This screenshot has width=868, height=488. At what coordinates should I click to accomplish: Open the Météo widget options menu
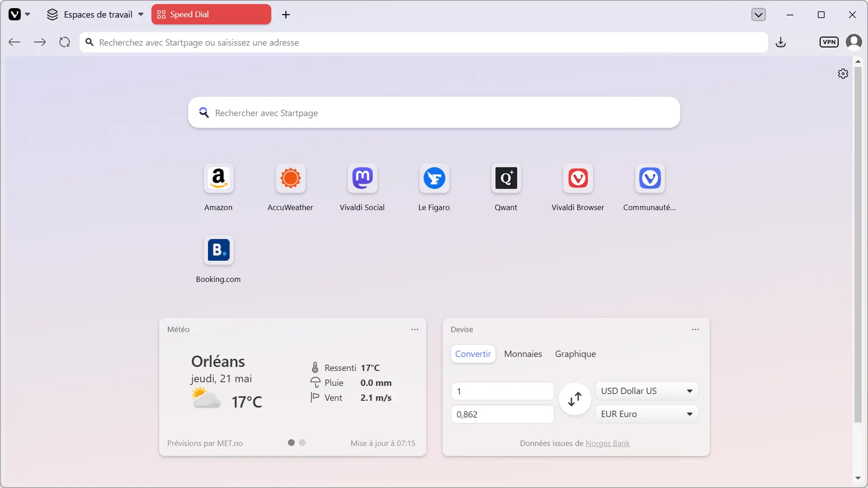[x=415, y=329]
